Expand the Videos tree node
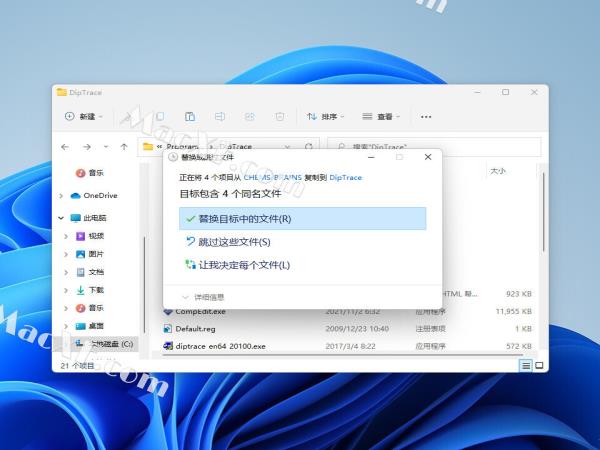Viewport: 600px width, 450px height. pos(66,236)
